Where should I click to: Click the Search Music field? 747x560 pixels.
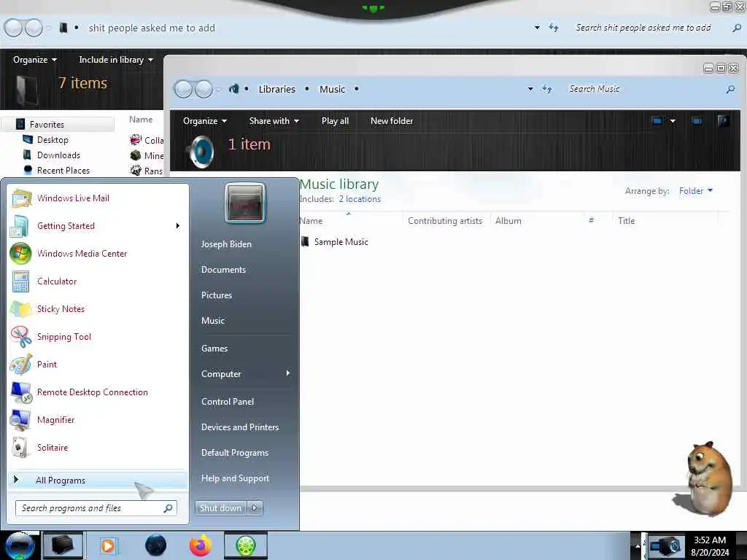643,89
